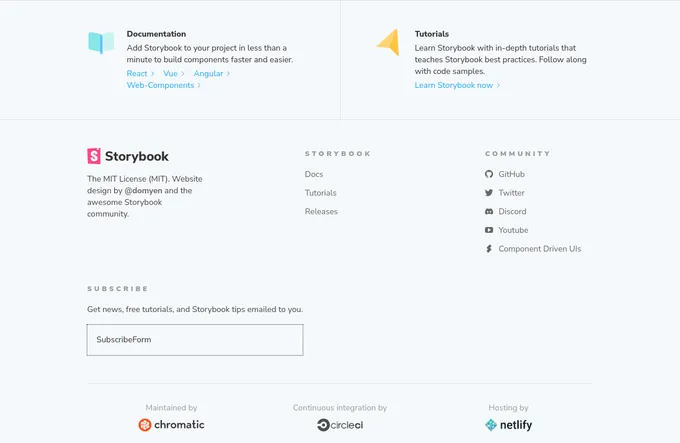Viewport: 680px width, 443px height.
Task: Focus the SubscribeForm input field
Action: 195,340
